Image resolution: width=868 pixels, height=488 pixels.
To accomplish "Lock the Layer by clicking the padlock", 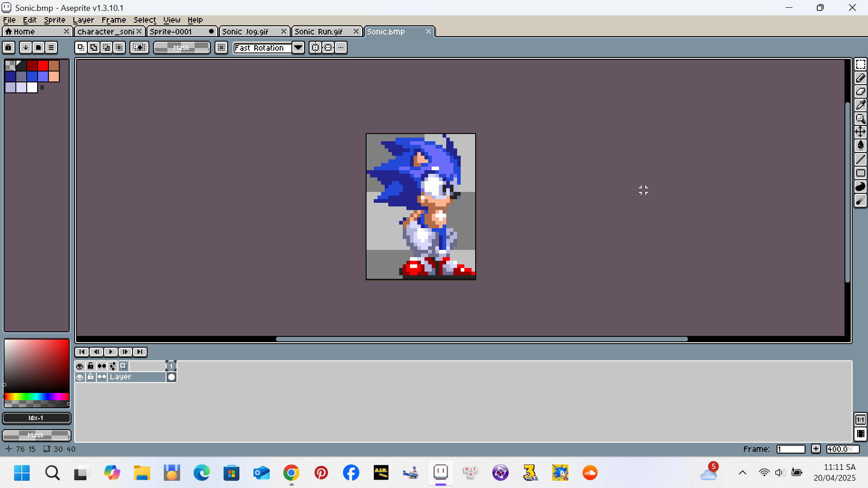I will point(91,377).
